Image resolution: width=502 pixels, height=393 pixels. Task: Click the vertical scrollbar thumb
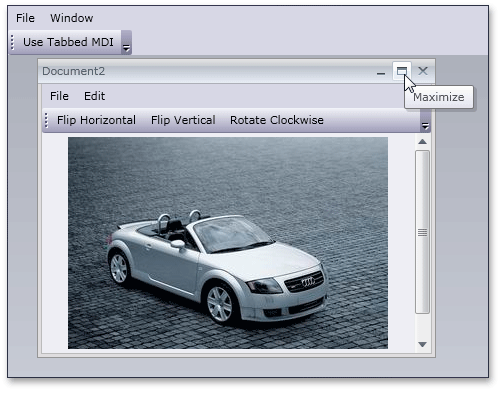422,232
